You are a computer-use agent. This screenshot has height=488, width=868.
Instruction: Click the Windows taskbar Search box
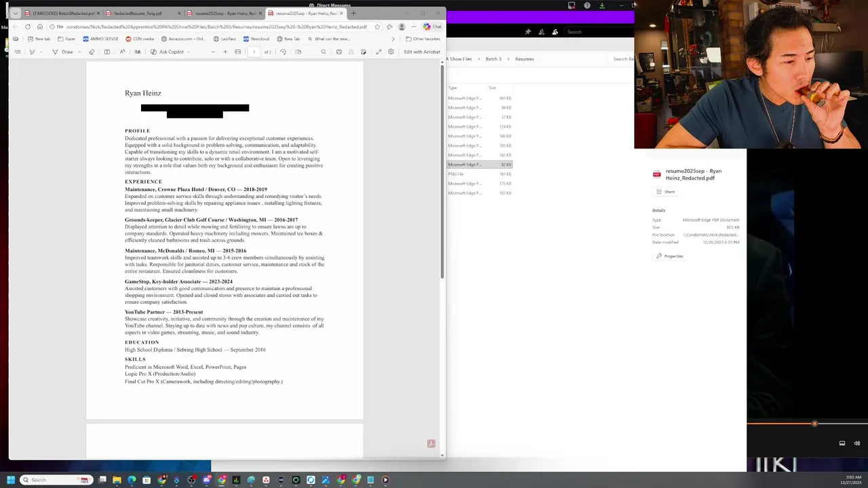[x=56, y=480]
